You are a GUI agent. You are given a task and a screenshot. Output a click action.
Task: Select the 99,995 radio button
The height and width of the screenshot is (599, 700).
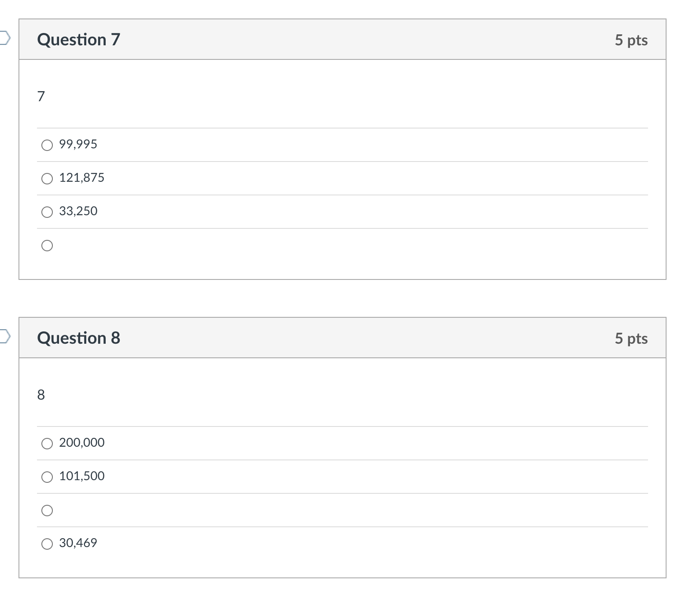47,145
